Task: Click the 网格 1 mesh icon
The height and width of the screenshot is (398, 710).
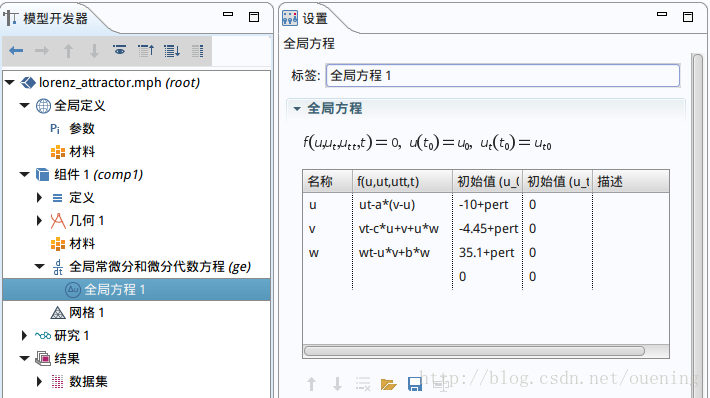Action: (58, 313)
